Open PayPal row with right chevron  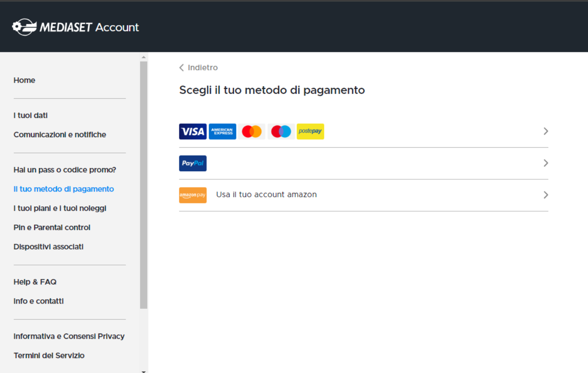(x=545, y=163)
